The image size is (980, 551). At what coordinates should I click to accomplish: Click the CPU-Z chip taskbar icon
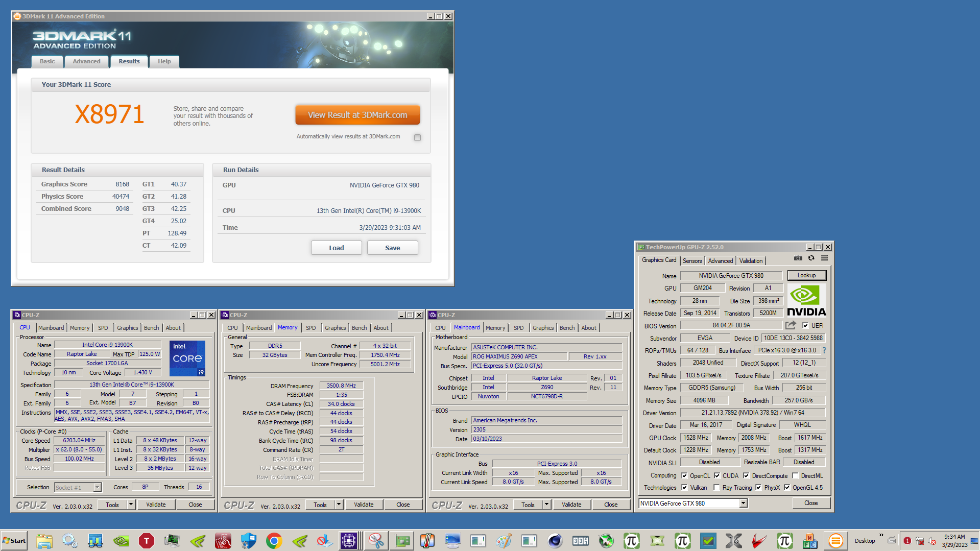[x=349, y=541]
